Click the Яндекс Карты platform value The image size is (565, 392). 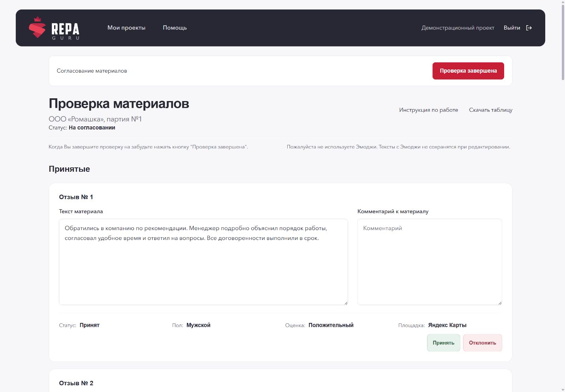(447, 325)
